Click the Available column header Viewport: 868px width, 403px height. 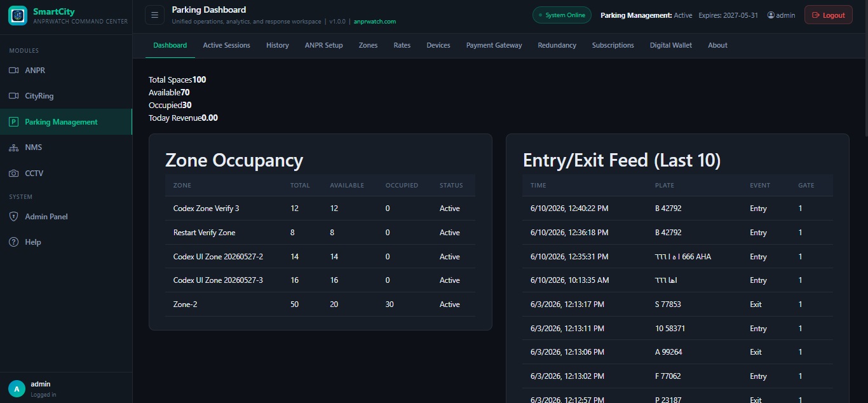(x=347, y=186)
